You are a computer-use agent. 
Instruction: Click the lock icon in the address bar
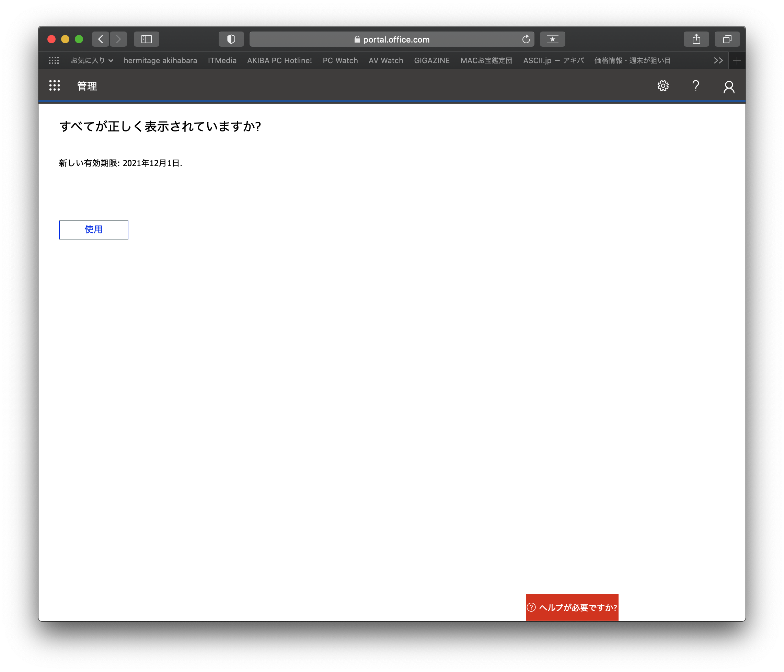[357, 39]
